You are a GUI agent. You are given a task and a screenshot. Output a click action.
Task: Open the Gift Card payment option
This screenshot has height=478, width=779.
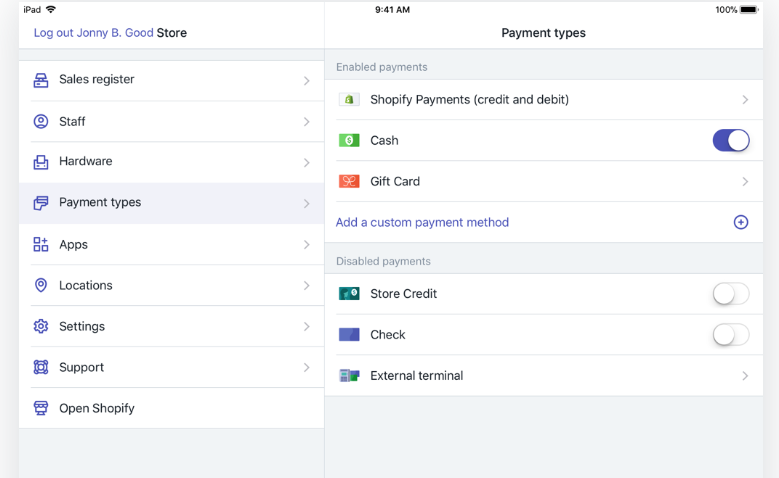[544, 181]
